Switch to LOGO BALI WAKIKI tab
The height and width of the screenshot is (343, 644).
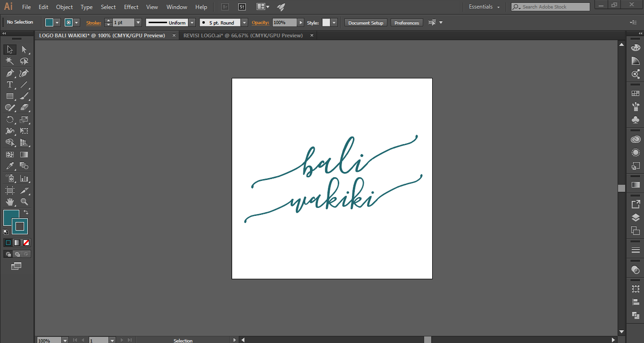102,35
